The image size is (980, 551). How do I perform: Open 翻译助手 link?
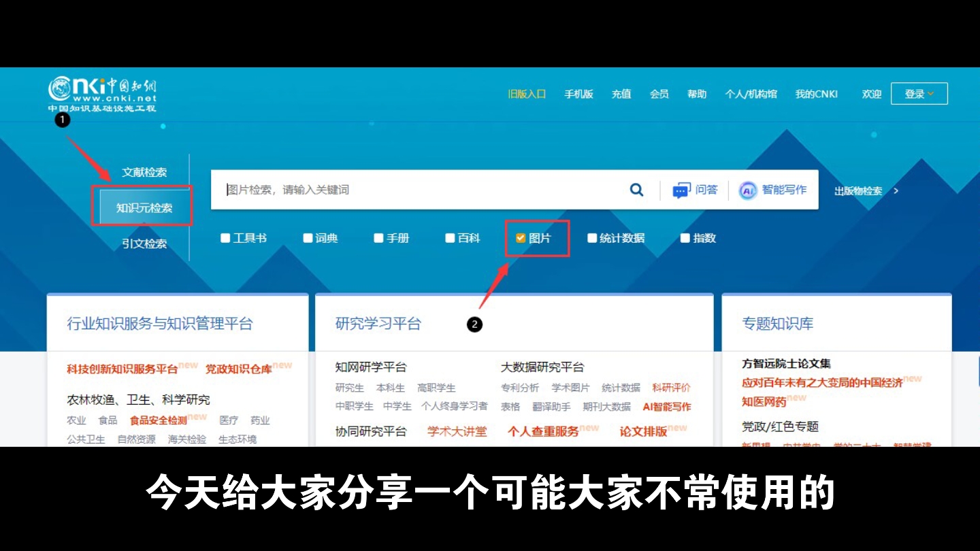(x=551, y=407)
